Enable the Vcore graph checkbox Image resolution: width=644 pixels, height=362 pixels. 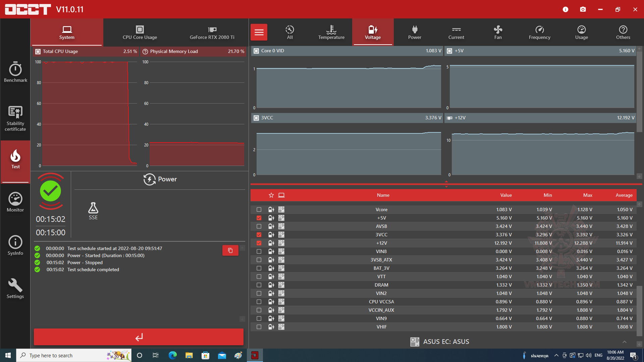click(x=259, y=209)
